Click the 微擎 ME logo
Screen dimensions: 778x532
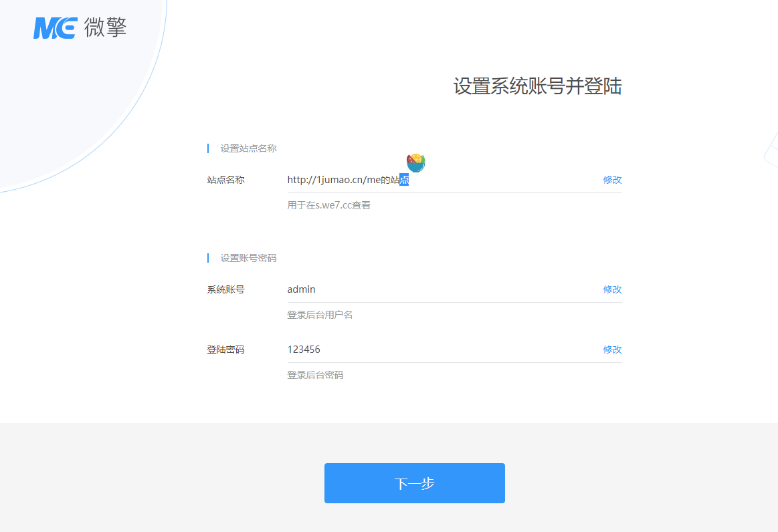[80, 27]
